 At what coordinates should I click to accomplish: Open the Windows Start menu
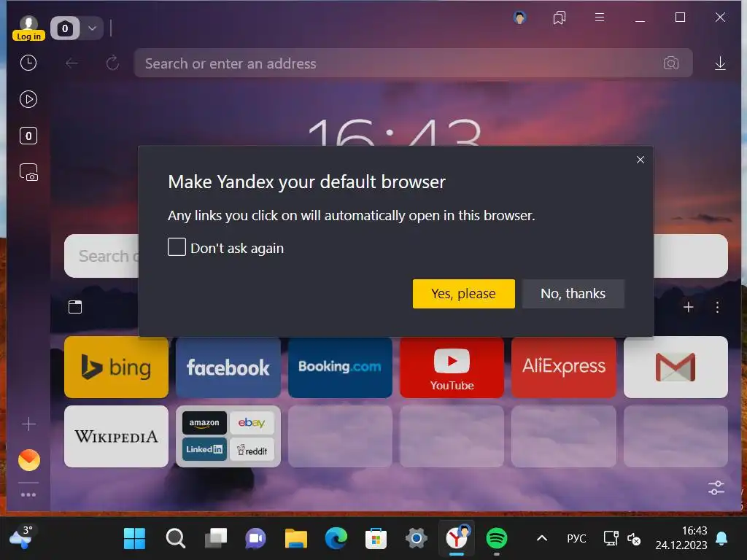134,539
